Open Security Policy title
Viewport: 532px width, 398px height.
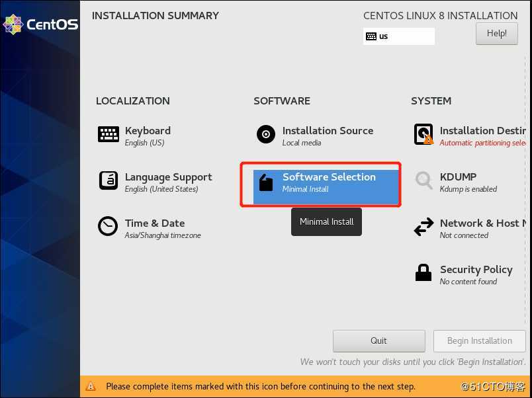pos(476,270)
